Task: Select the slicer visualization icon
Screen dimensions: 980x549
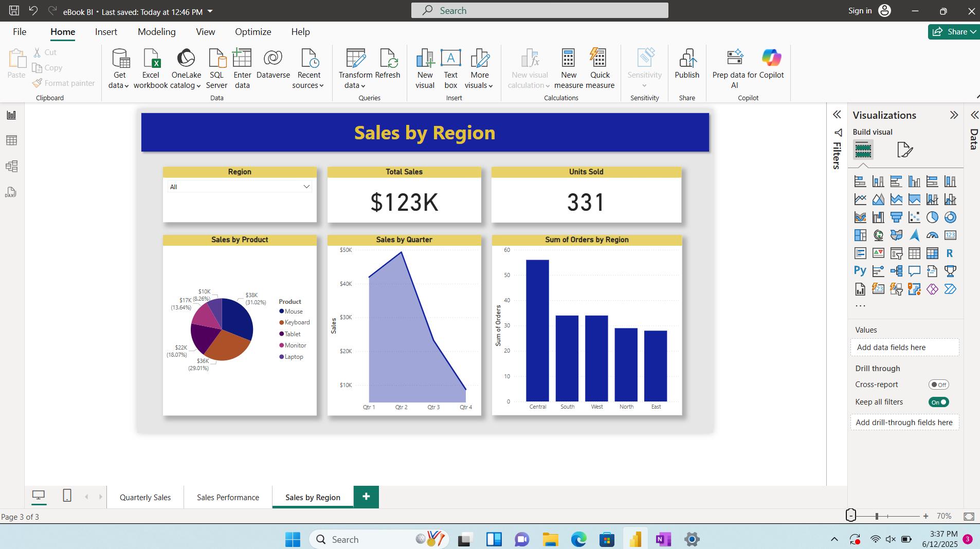Action: pyautogui.click(x=897, y=253)
